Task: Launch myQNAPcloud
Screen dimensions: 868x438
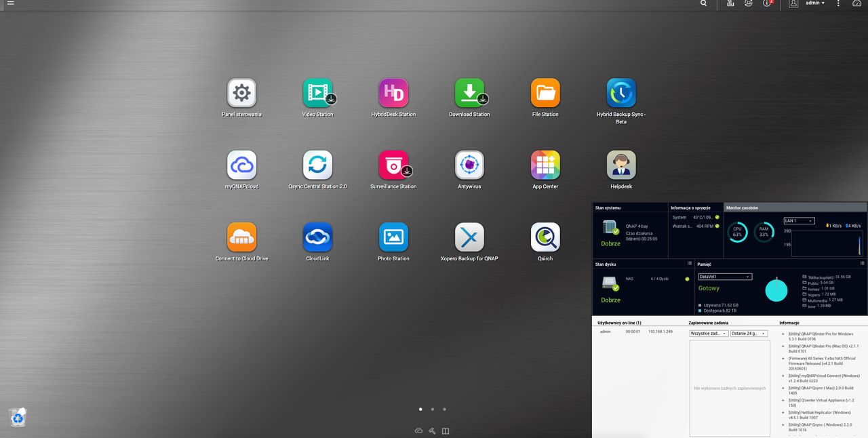Action: coord(241,165)
